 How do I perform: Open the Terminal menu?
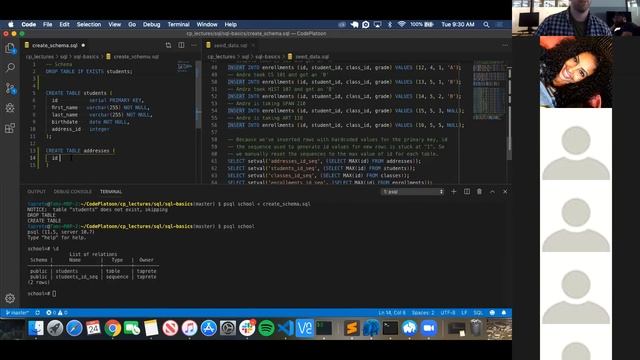point(178,24)
